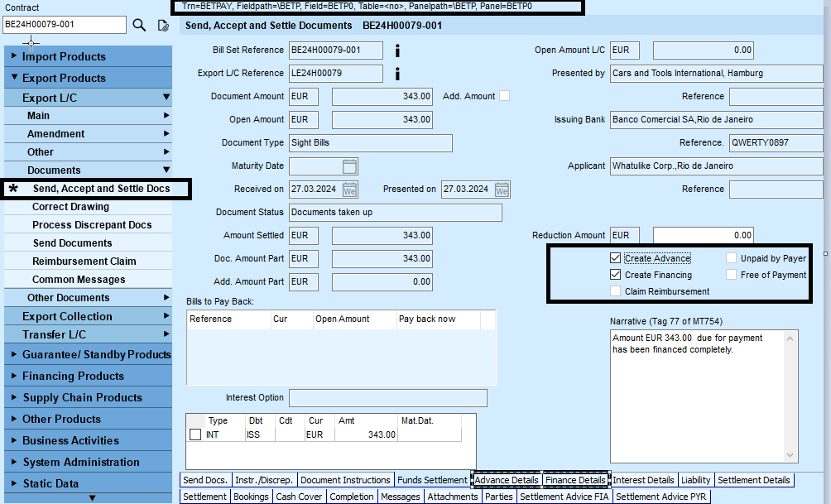
Task: Expand the Static Data section
Action: [x=88, y=483]
